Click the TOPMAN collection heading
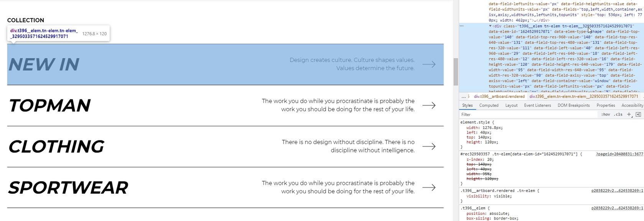Viewport: 644px width, 221px height. click(x=49, y=106)
